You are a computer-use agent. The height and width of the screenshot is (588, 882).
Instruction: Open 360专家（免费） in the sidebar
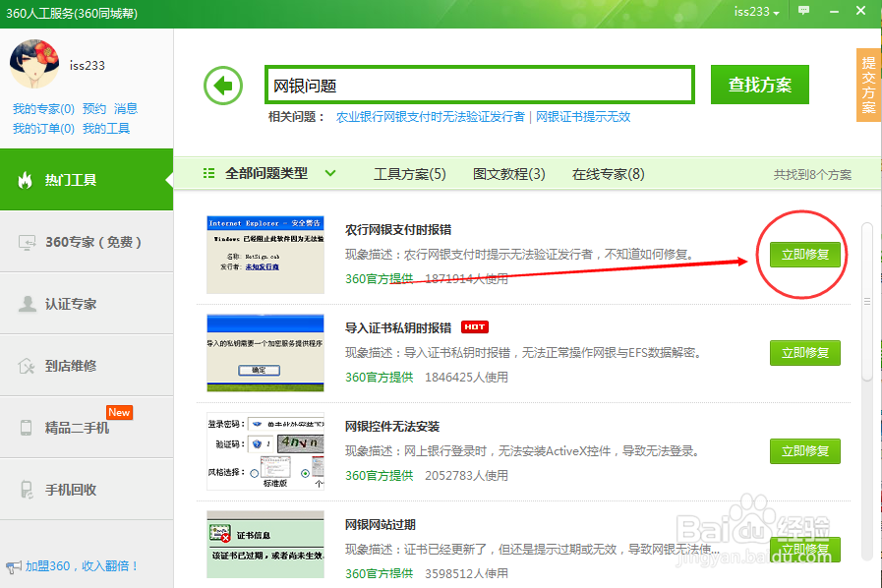tap(87, 242)
